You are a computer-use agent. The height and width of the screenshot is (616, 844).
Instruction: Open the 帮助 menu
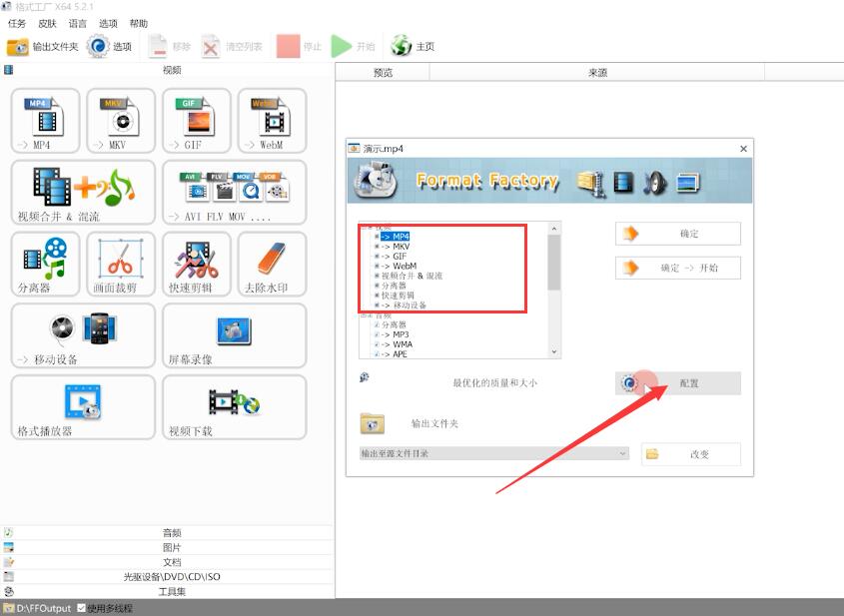point(138,24)
